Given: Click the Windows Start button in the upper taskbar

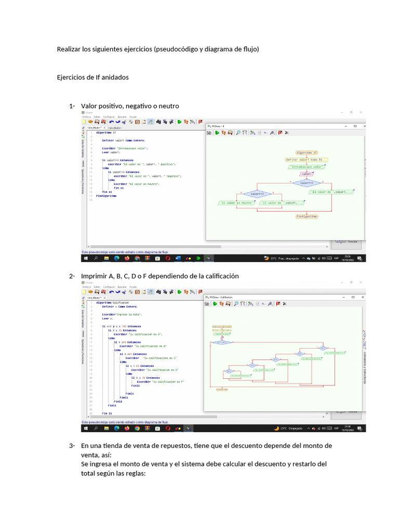Looking at the screenshot, I should (x=85, y=258).
